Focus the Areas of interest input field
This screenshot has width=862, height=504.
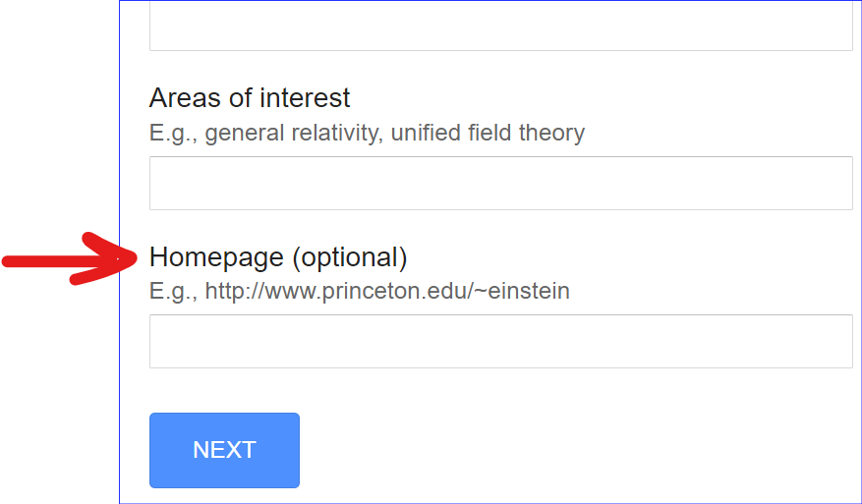(500, 183)
